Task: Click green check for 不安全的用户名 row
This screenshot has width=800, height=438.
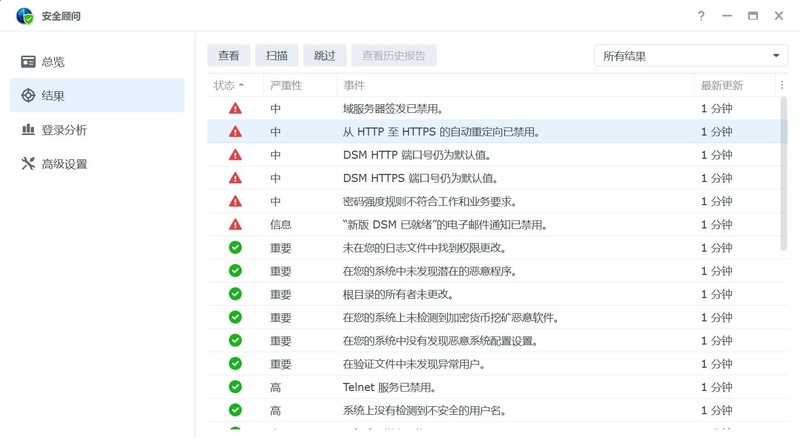Action: [235, 410]
